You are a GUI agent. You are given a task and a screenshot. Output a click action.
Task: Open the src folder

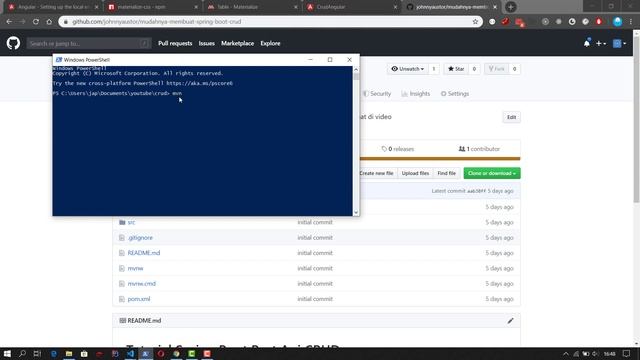tap(131, 222)
